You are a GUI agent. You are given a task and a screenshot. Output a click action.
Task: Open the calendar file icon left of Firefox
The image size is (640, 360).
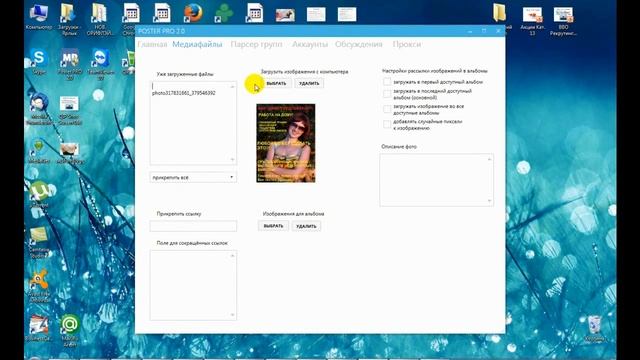pos(162,13)
